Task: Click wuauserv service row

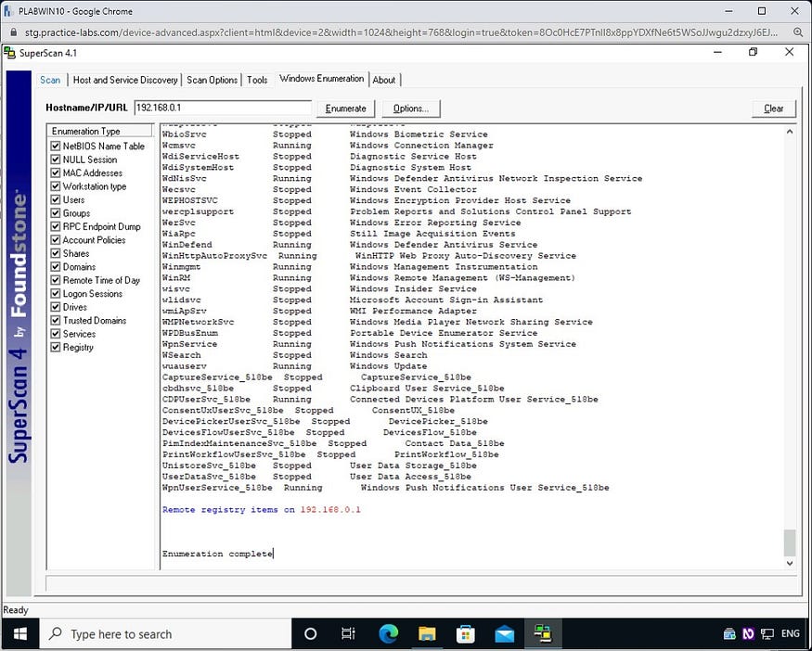Action: [295, 366]
